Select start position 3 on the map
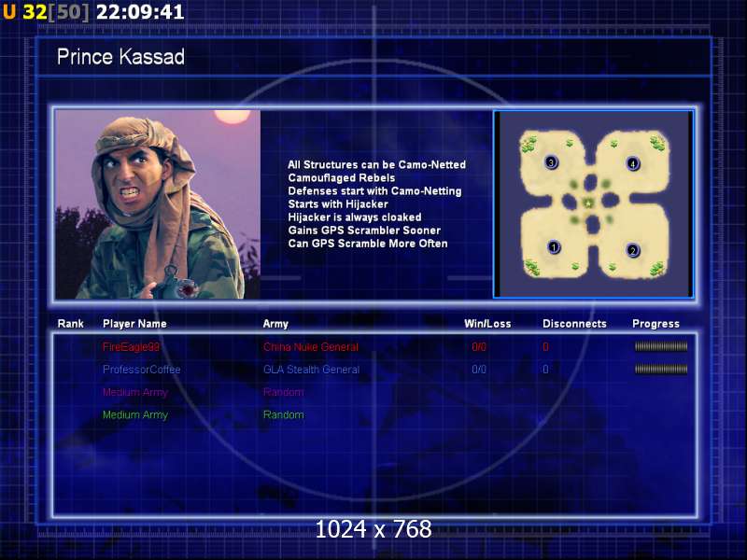The image size is (747, 560). [x=551, y=162]
